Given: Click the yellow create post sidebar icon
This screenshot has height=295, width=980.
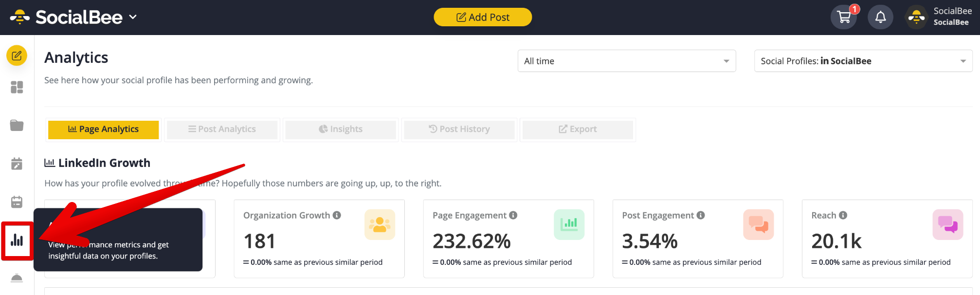Looking at the screenshot, I should tap(17, 55).
